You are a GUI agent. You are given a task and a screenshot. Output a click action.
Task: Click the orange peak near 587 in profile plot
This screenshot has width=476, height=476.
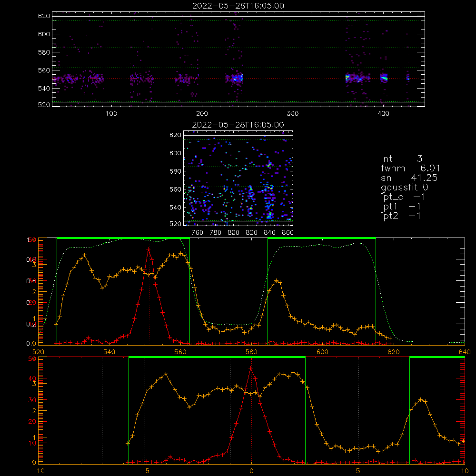[x=276, y=281]
